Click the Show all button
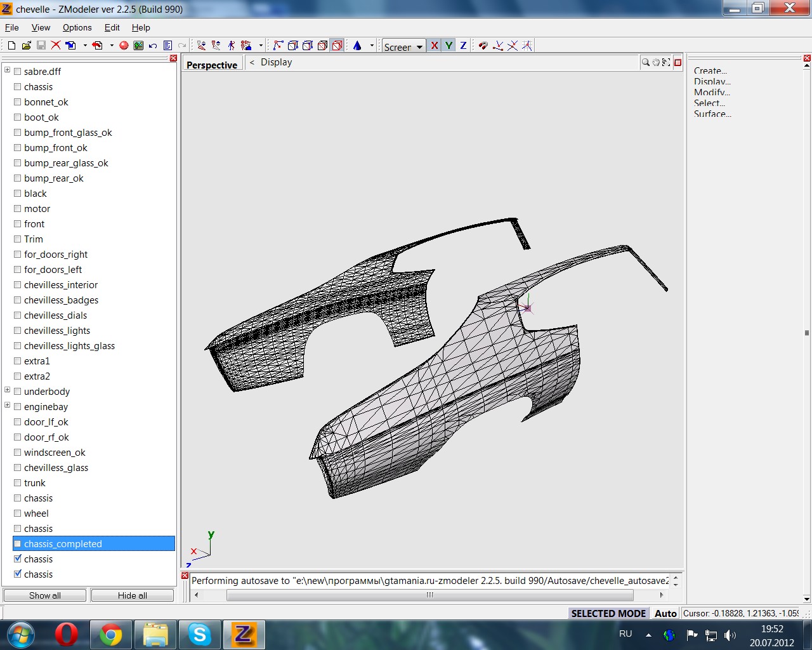The height and width of the screenshot is (650, 812). (45, 595)
